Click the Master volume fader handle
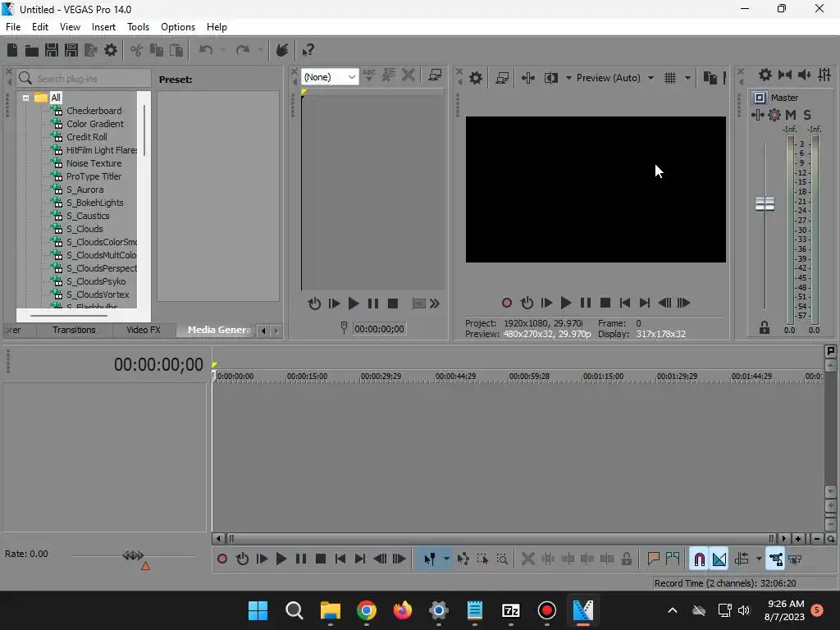The width and height of the screenshot is (840, 630). tap(765, 203)
